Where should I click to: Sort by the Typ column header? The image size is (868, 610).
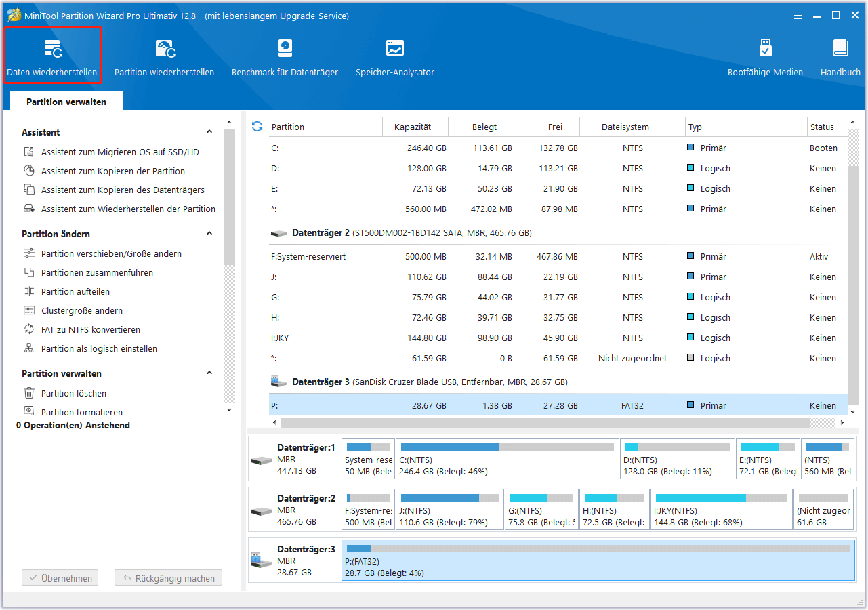point(745,127)
